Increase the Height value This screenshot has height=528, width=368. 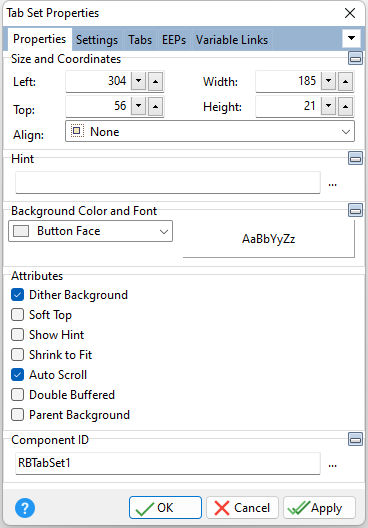pyautogui.click(x=345, y=106)
